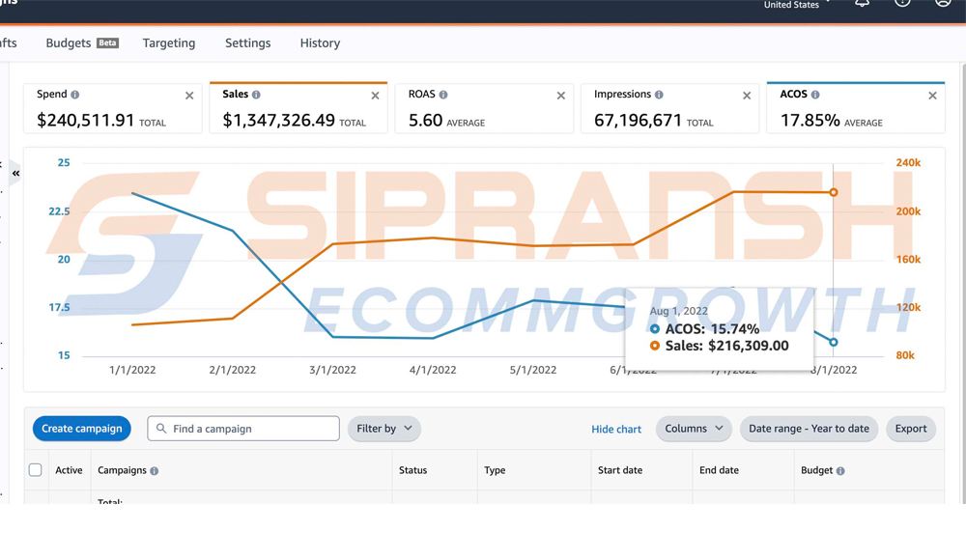Viewport: 966px width, 560px height.
Task: Open the notifications bell
Action: tap(862, 4)
